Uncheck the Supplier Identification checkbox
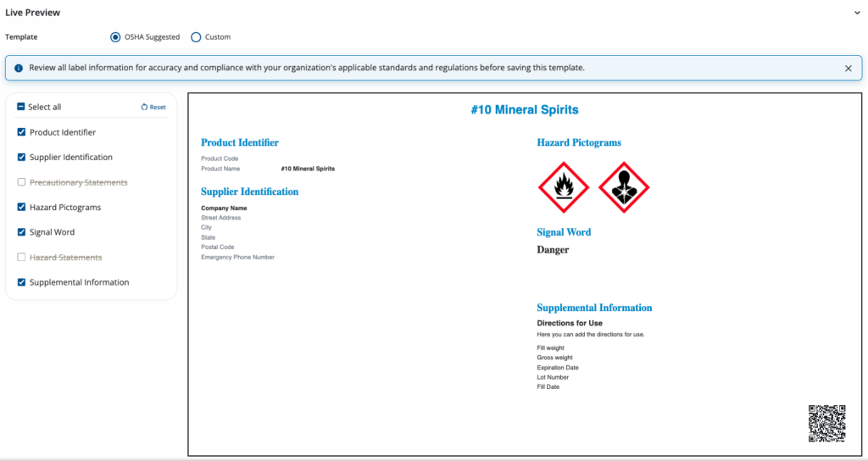868x461 pixels. click(x=21, y=157)
